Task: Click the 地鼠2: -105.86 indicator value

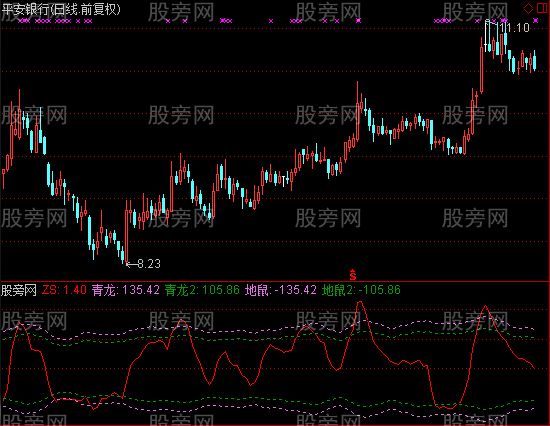Action: point(361,290)
